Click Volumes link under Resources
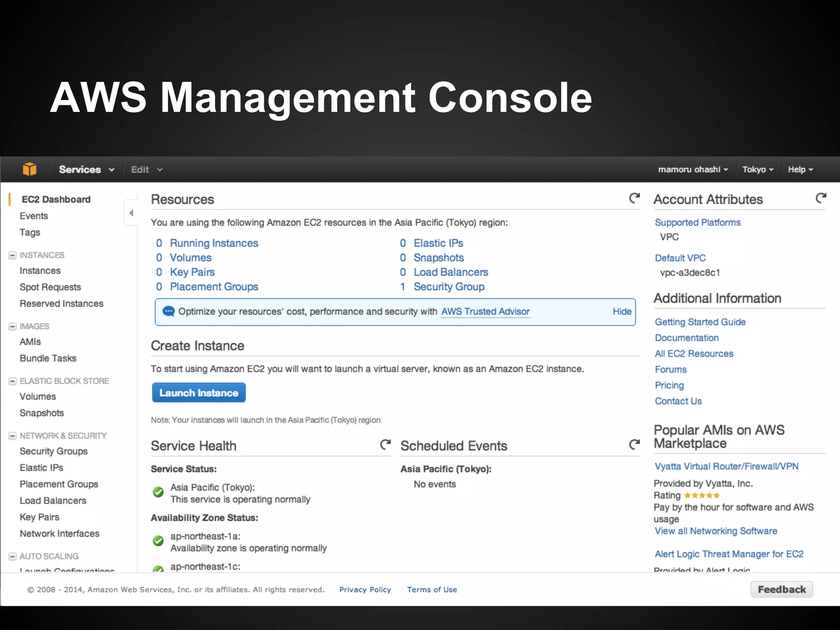 tap(191, 258)
